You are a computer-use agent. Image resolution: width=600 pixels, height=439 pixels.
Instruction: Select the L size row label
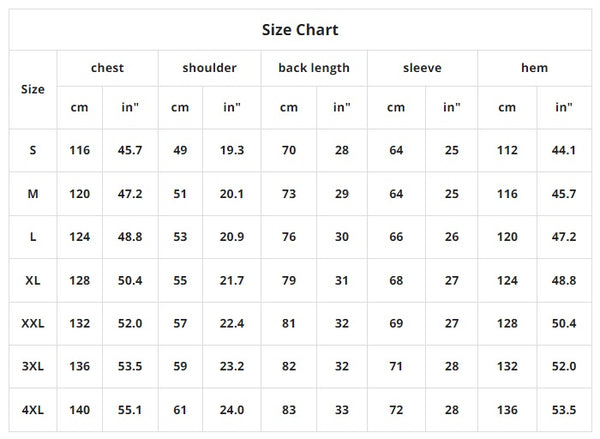(x=33, y=237)
